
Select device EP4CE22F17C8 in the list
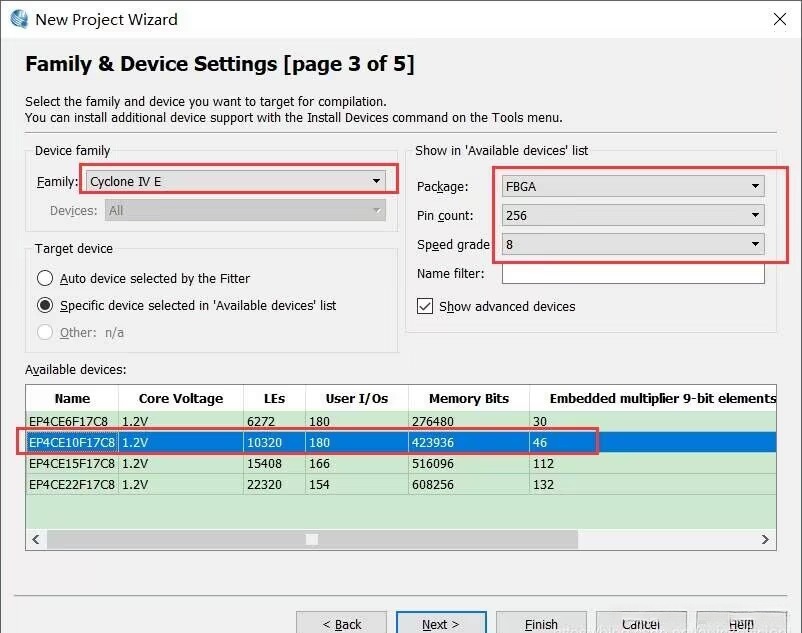[72, 484]
